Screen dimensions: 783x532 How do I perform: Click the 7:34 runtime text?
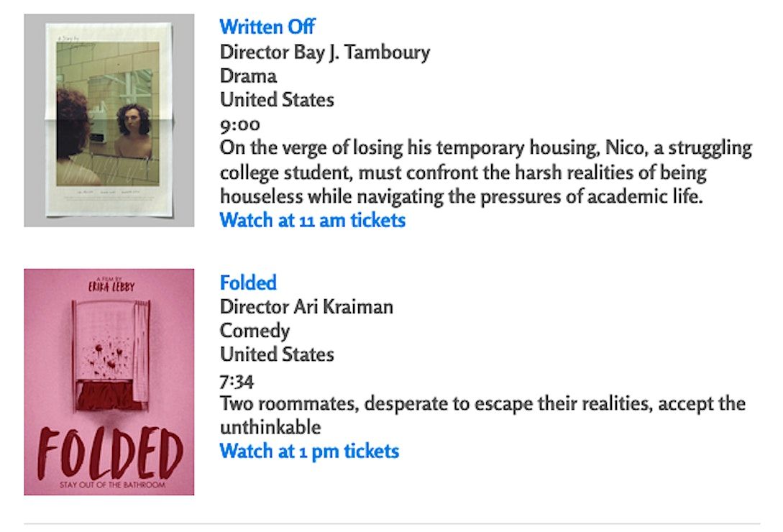point(237,380)
